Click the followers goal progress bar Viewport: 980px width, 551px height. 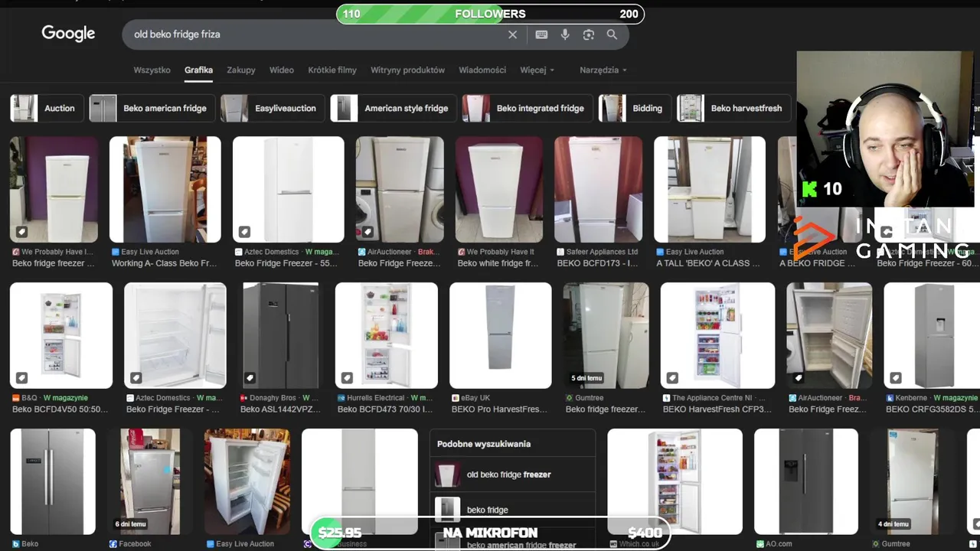pyautogui.click(x=490, y=14)
